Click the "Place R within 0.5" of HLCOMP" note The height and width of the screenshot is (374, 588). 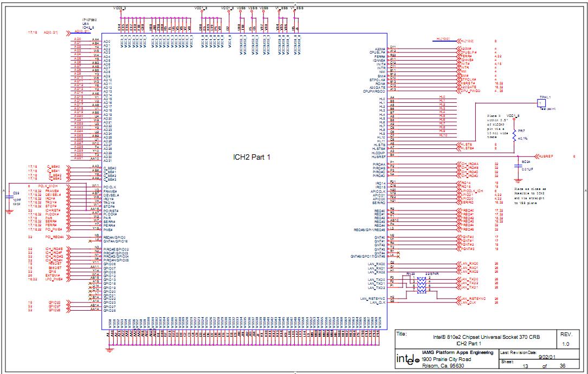(x=497, y=127)
